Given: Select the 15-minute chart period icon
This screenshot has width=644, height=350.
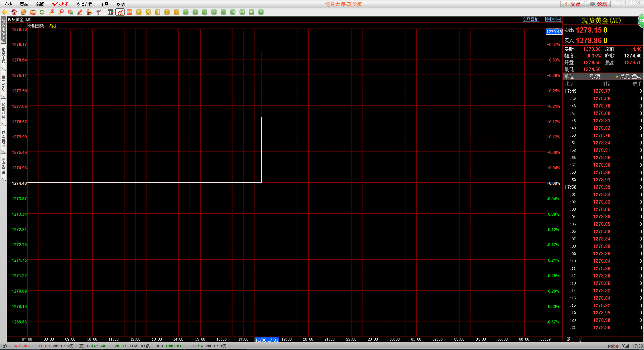Looking at the screenshot, I should (x=214, y=12).
